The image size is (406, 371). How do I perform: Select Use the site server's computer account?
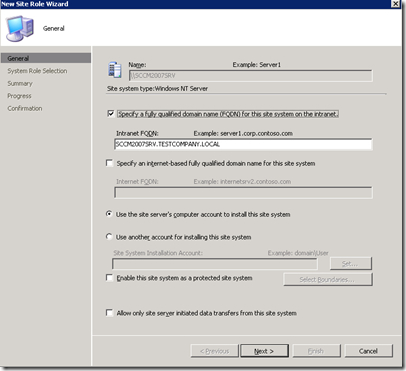point(109,214)
